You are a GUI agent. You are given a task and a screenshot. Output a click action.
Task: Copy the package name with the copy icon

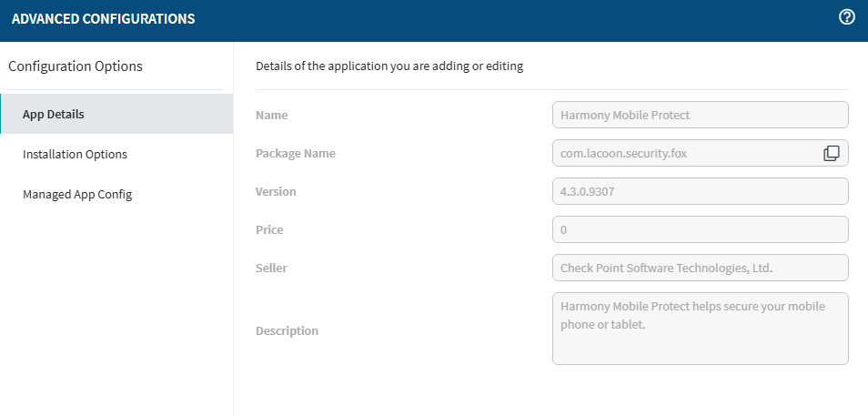(831, 154)
